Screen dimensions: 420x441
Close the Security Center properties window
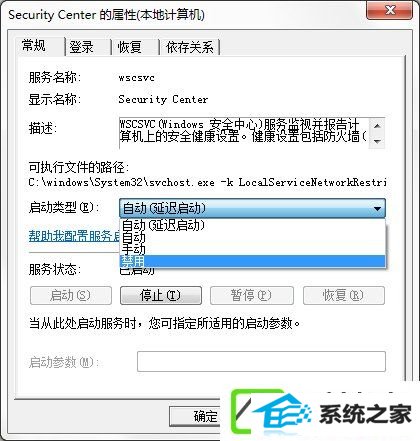389,11
